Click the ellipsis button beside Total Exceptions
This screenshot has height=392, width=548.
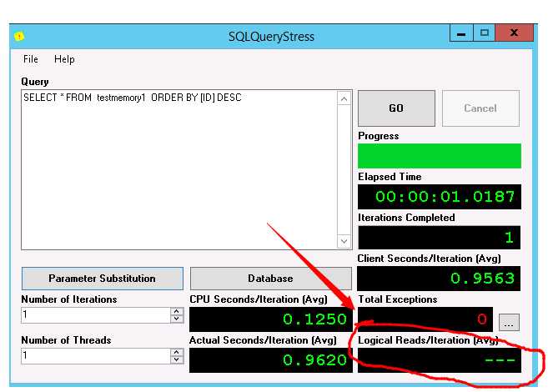[x=509, y=322]
